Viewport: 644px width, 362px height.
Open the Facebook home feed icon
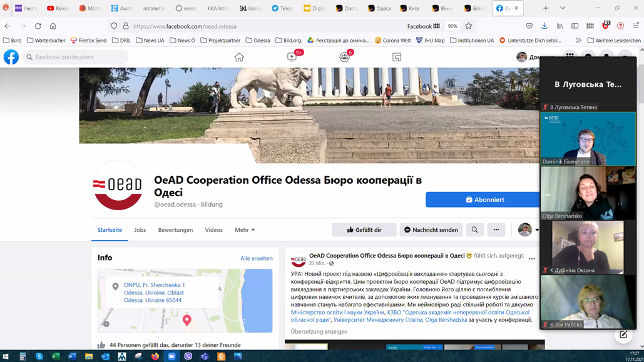[239, 57]
